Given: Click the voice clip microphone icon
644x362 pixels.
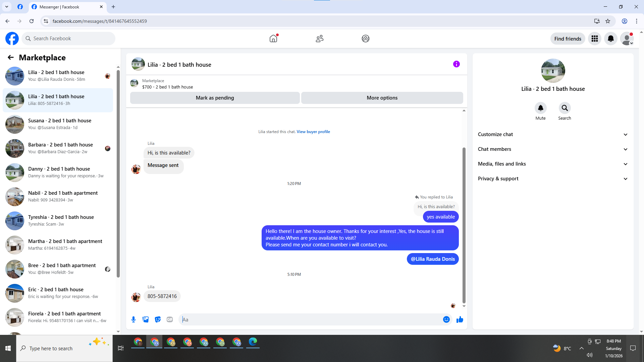Looking at the screenshot, I should pos(133,319).
